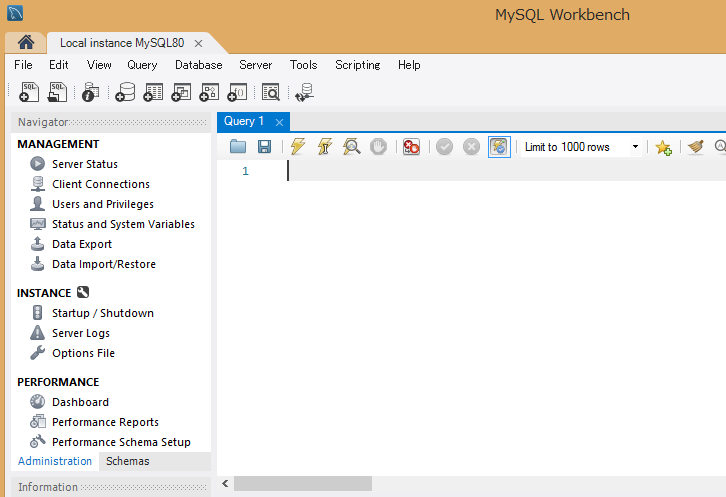Toggle continue on error icon
This screenshot has width=726, height=497.
coord(411,146)
